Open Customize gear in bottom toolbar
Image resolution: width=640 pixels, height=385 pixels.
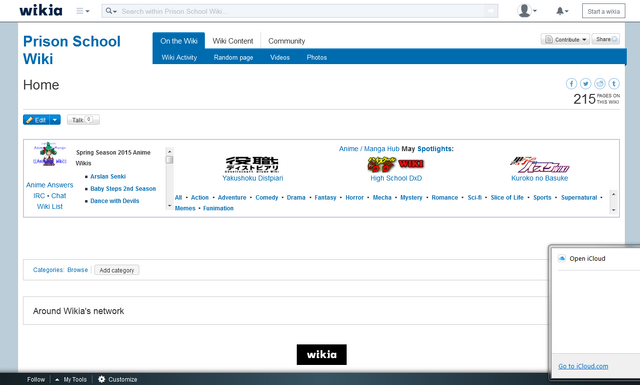click(x=118, y=379)
